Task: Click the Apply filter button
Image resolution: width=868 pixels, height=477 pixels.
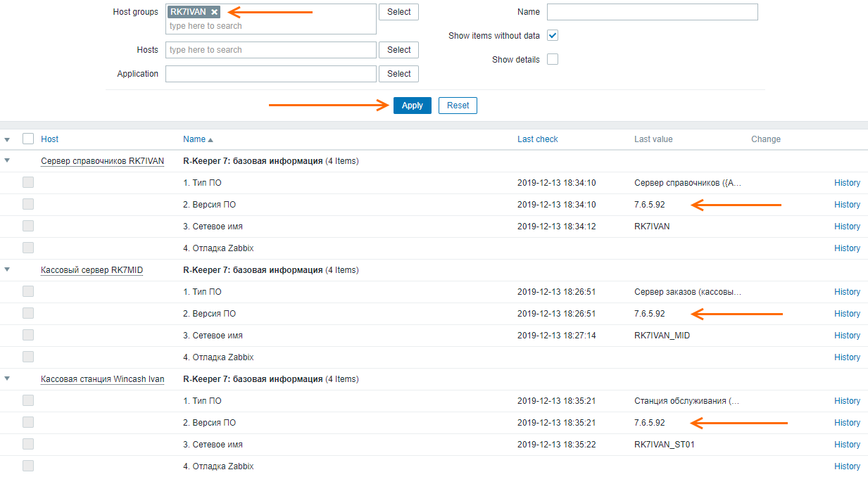Action: coord(412,106)
